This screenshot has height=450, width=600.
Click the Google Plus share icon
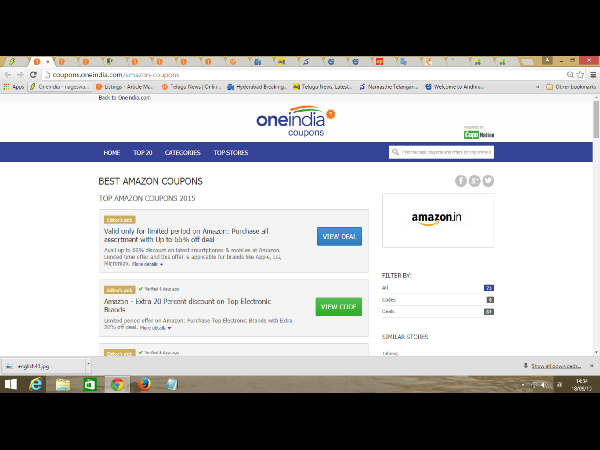[x=475, y=181]
